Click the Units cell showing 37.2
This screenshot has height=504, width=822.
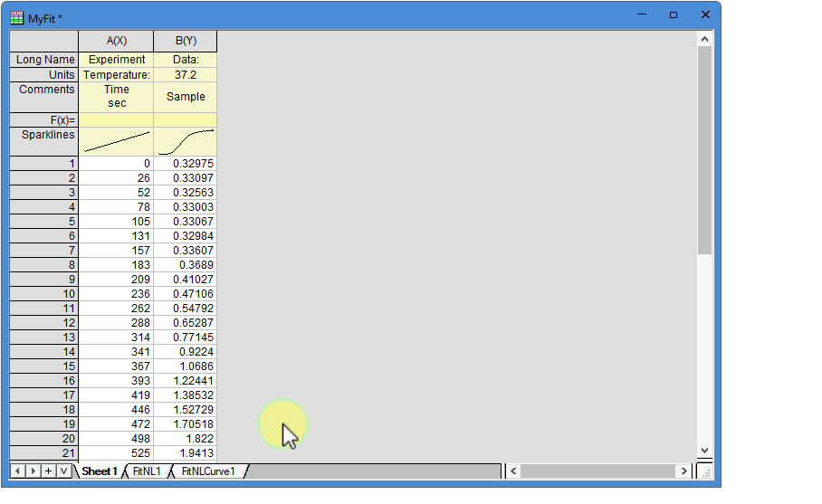[x=186, y=75]
